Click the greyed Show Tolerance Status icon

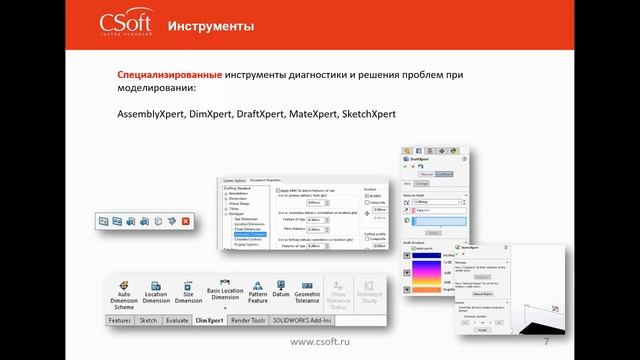pos(338,285)
